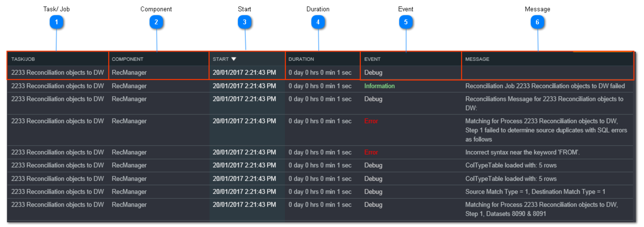Click message 'Step 1, Datasets 8090 & 8091'
Viewport: 644px width, 227px height.
tap(506, 214)
